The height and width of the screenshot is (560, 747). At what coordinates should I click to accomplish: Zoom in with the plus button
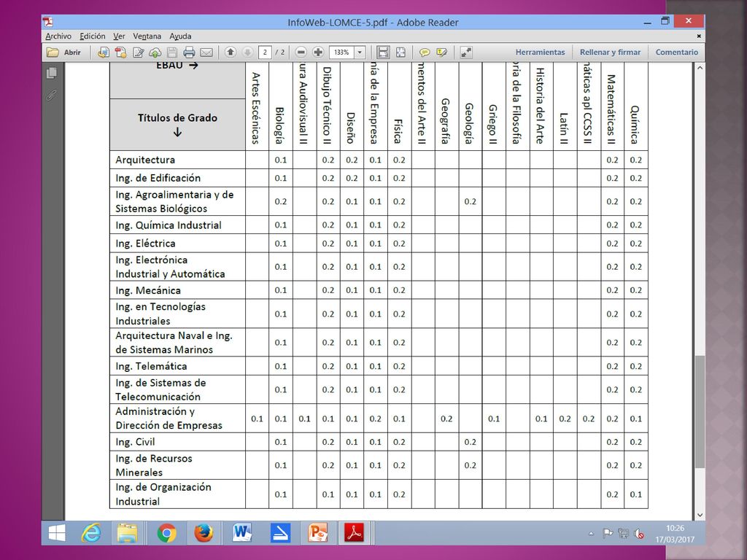point(318,52)
